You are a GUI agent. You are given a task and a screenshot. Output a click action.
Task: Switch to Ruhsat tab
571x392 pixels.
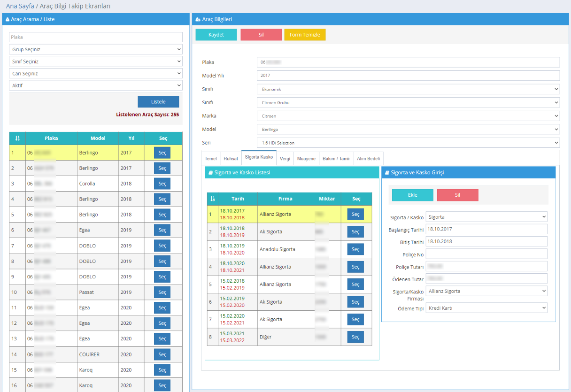point(231,159)
